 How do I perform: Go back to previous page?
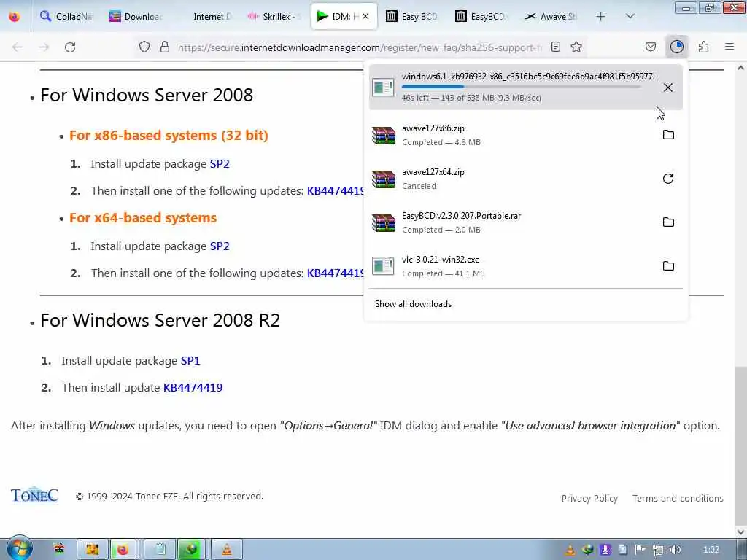18,47
